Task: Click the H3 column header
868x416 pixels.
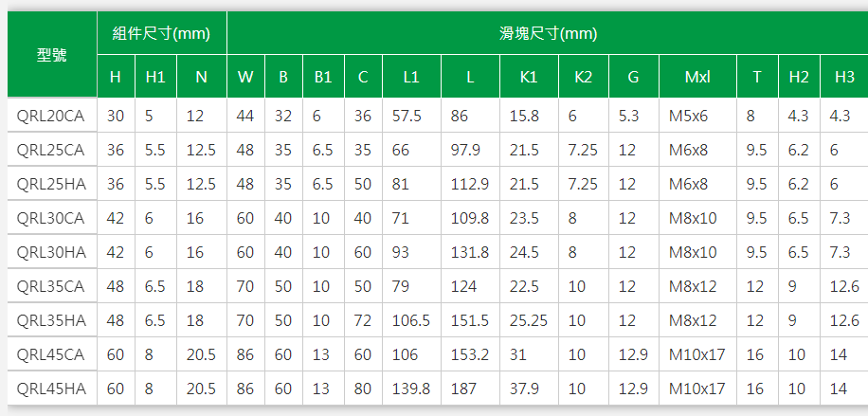Action: [x=844, y=77]
